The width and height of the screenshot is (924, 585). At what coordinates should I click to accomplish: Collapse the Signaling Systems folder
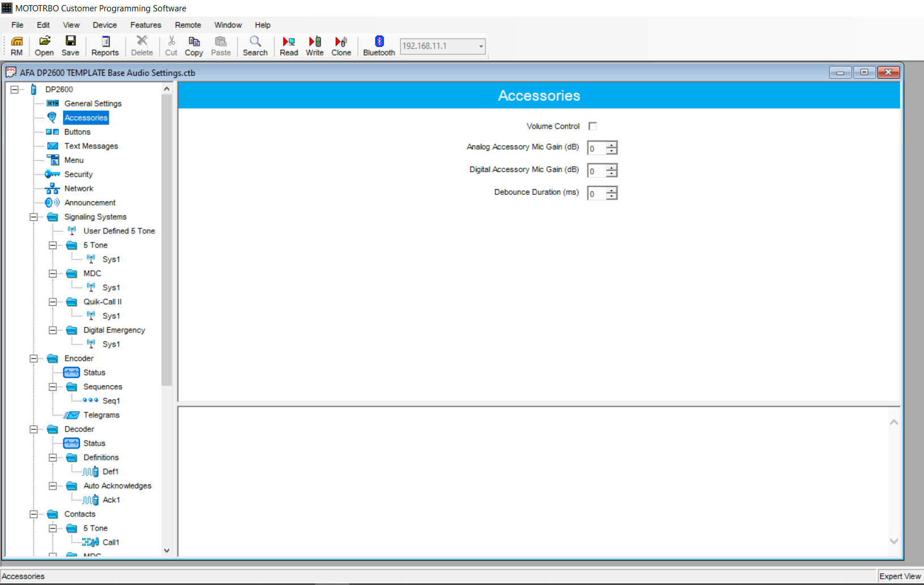33,217
